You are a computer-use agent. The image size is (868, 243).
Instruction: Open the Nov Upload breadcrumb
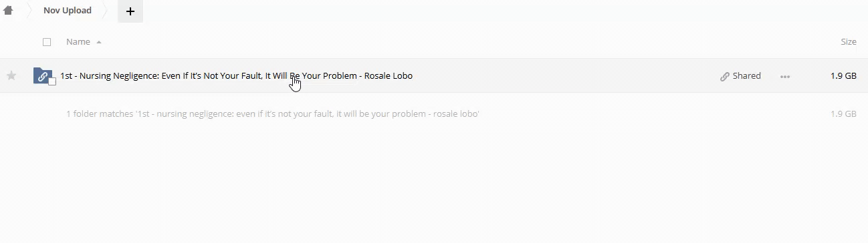pyautogui.click(x=68, y=11)
